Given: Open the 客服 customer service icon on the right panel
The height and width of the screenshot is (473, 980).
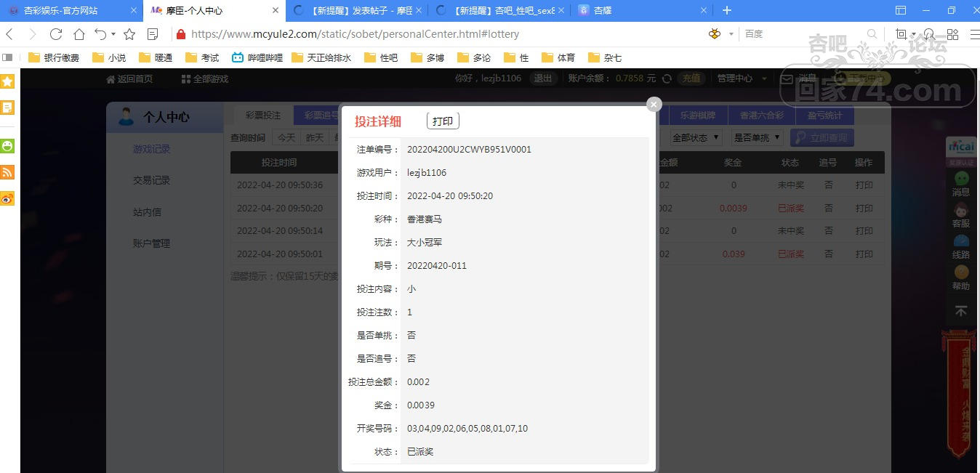Looking at the screenshot, I should 961,217.
